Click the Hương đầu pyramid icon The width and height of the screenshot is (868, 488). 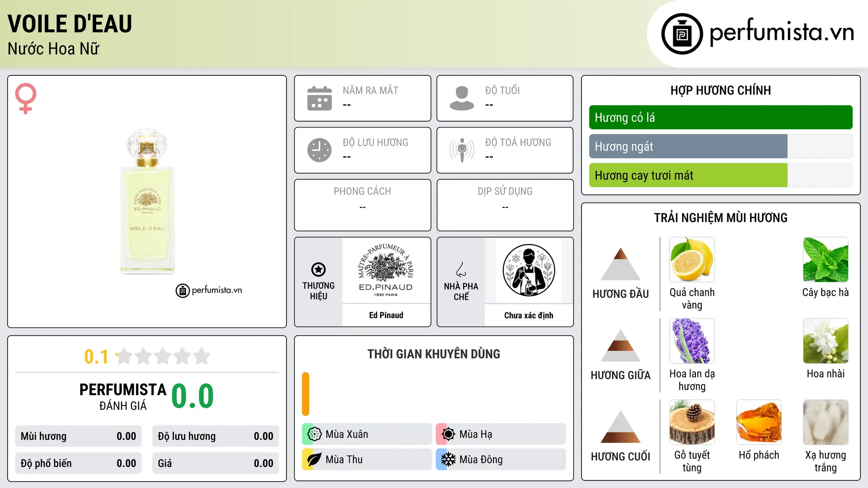tap(620, 264)
